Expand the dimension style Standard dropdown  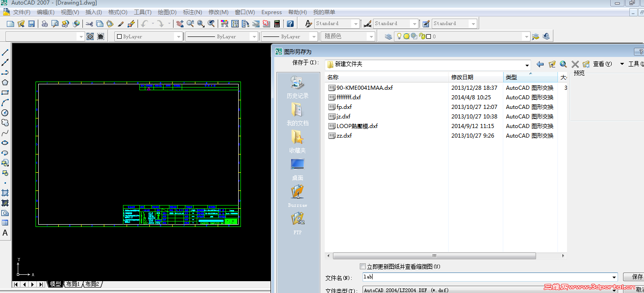coord(414,24)
